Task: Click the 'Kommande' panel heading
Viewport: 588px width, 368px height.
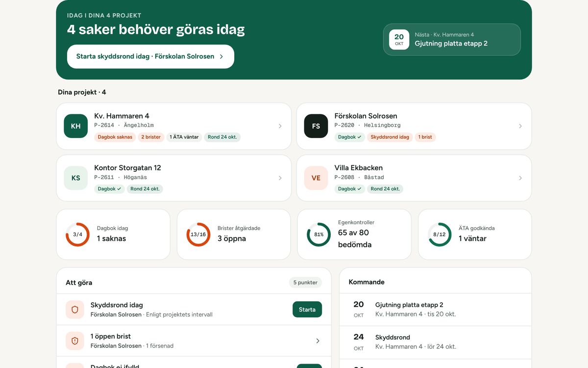Action: 367,282
